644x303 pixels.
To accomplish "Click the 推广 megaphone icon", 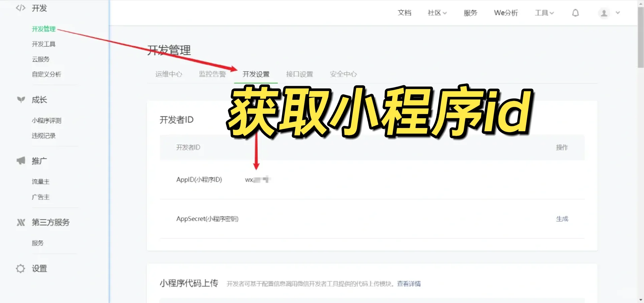I will (21, 161).
